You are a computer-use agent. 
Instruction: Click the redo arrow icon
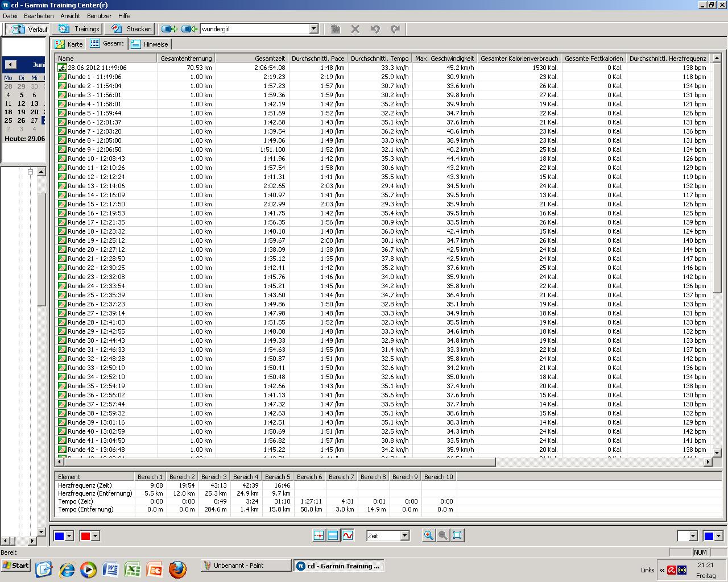395,29
